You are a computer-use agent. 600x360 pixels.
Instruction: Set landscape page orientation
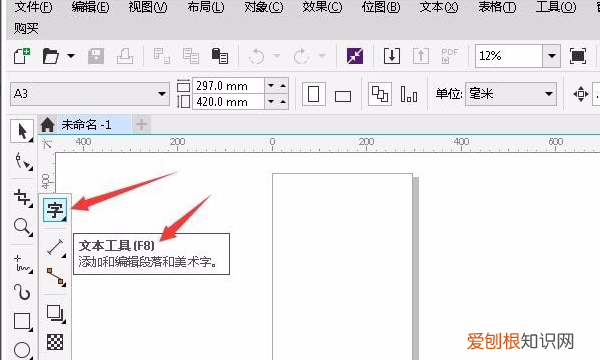[x=342, y=96]
